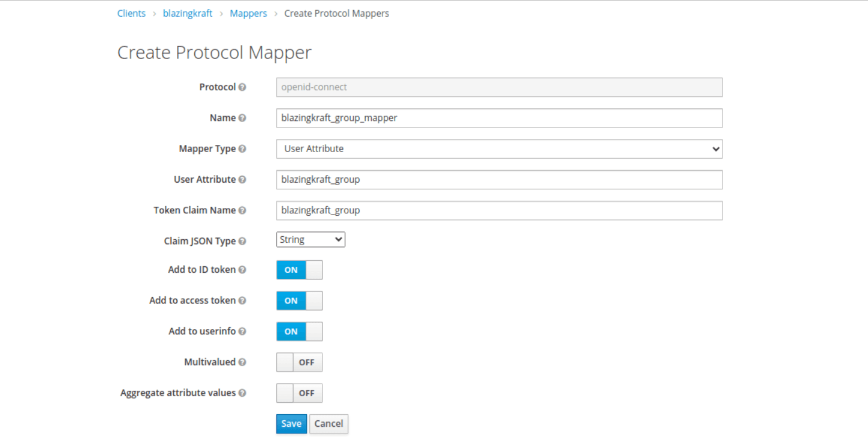Click the Claim JSON Type help icon

pos(242,241)
